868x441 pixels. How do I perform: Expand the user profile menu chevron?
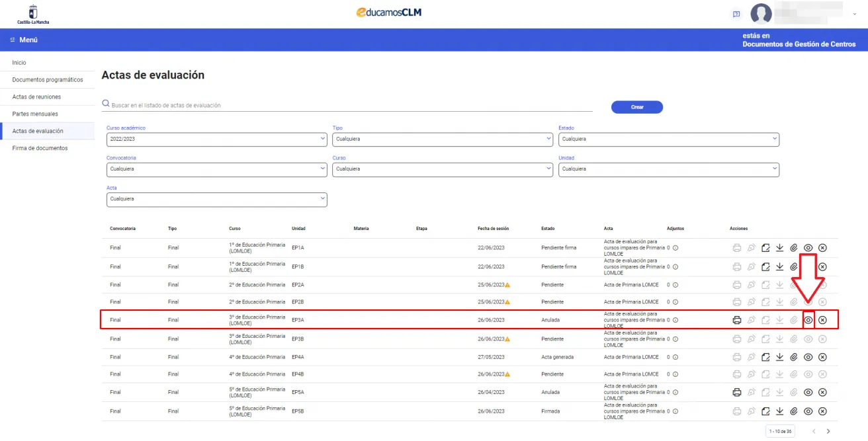coord(854,14)
